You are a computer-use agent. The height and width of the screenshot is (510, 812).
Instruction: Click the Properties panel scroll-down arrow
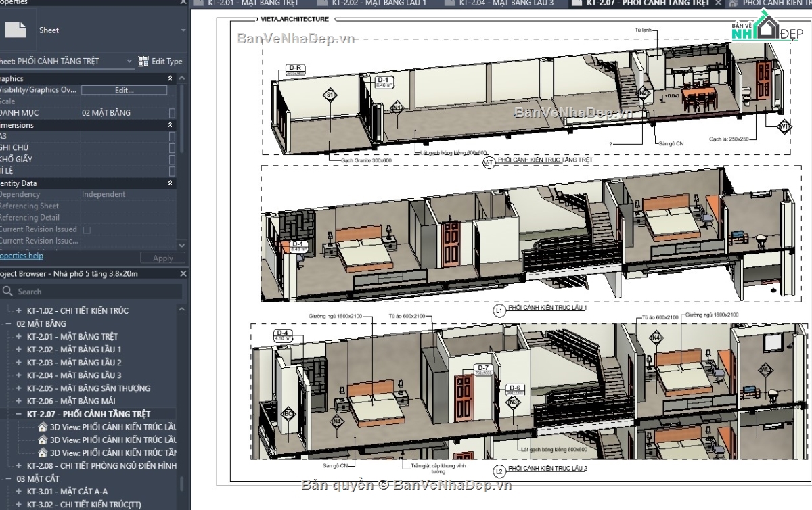(x=182, y=245)
